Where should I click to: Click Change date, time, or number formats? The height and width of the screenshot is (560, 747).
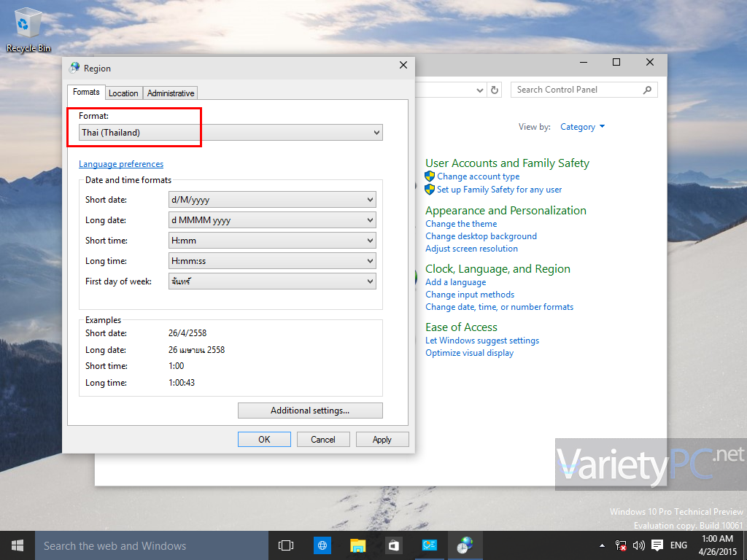coord(499,307)
